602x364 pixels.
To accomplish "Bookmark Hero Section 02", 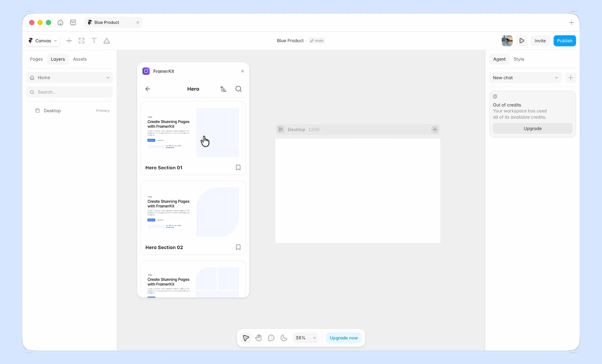I will [x=238, y=247].
